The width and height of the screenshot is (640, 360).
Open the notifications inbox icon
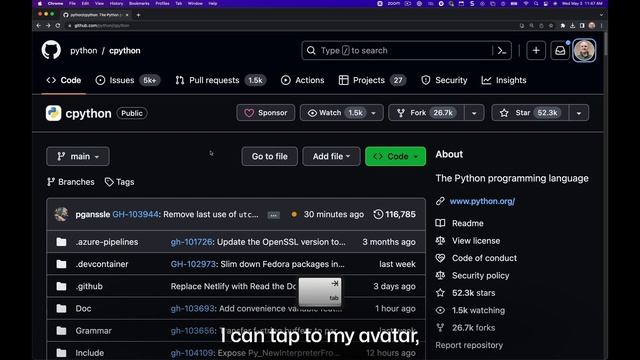point(560,51)
